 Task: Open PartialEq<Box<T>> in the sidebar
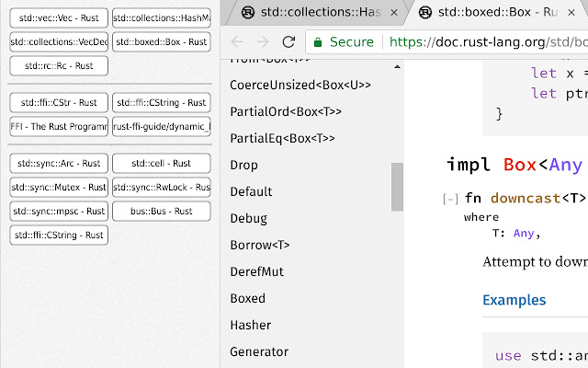[x=282, y=138]
